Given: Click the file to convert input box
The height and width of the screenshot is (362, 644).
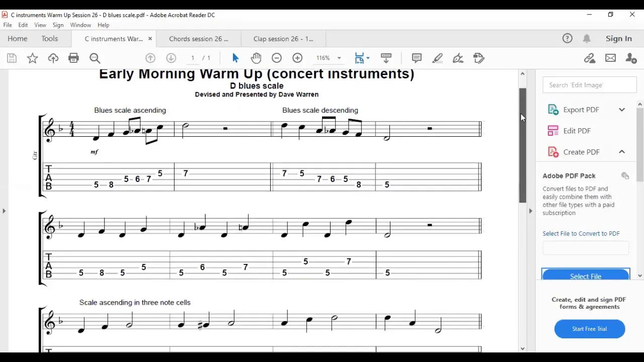Looking at the screenshot, I should (586, 248).
